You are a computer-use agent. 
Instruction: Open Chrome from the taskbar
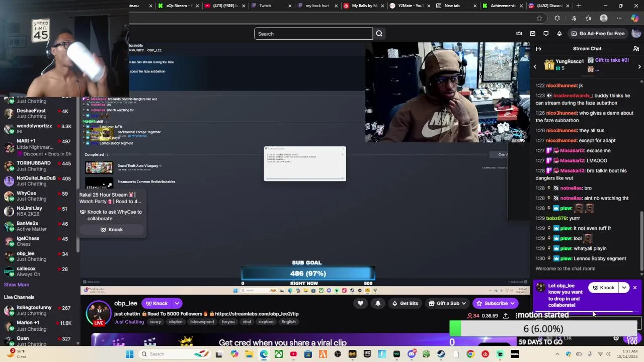(470, 354)
